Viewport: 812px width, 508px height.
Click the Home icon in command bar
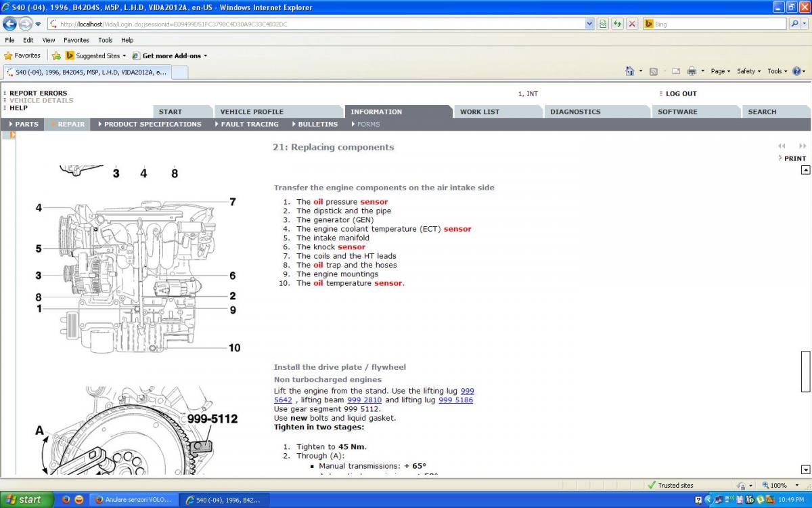[631, 71]
